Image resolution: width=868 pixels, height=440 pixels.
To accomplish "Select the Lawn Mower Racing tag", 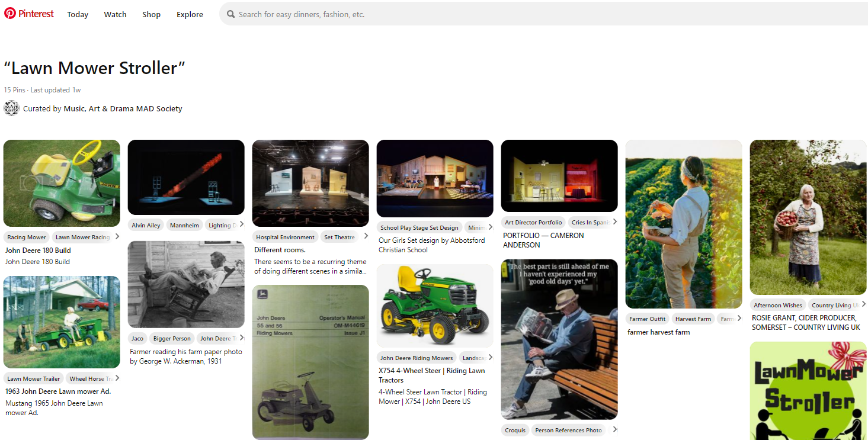I will [82, 237].
